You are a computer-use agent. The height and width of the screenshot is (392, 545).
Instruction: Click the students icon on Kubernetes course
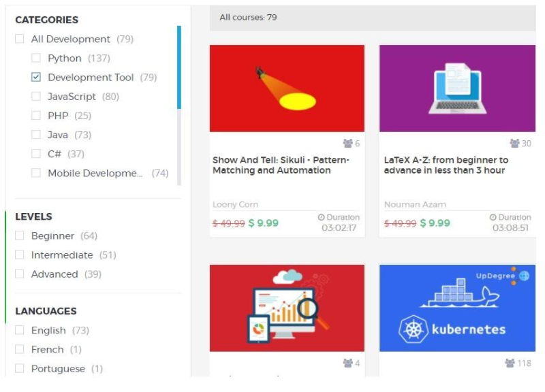pos(510,363)
